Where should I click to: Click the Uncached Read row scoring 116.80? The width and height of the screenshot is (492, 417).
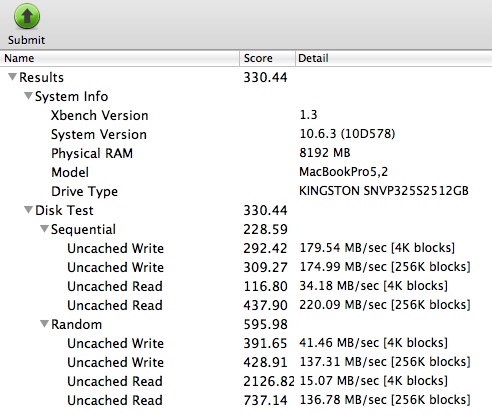tap(246, 286)
